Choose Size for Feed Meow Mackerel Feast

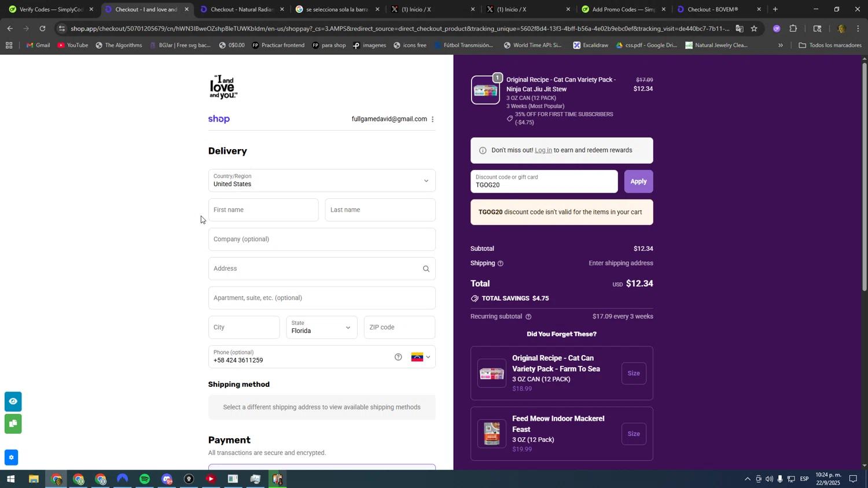(634, 434)
